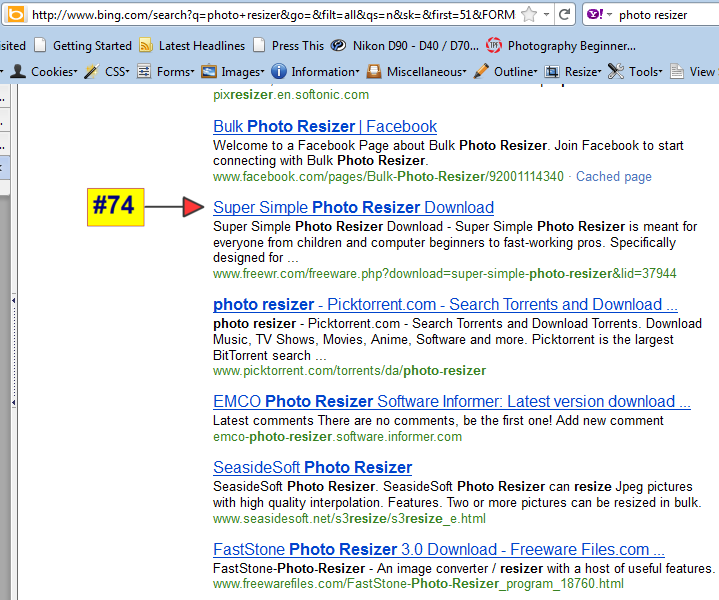This screenshot has width=719, height=600.
Task: Open the Getting Started bookmark
Action: (92, 46)
